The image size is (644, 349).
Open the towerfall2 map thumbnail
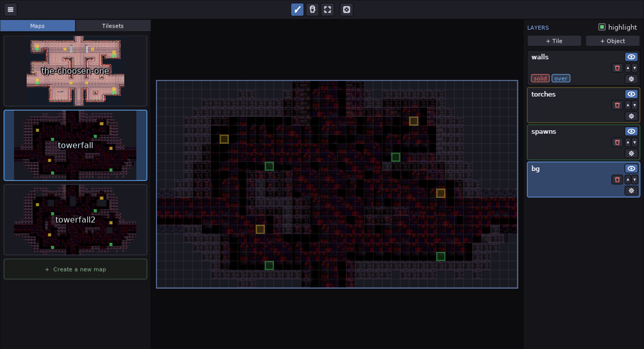coord(75,220)
